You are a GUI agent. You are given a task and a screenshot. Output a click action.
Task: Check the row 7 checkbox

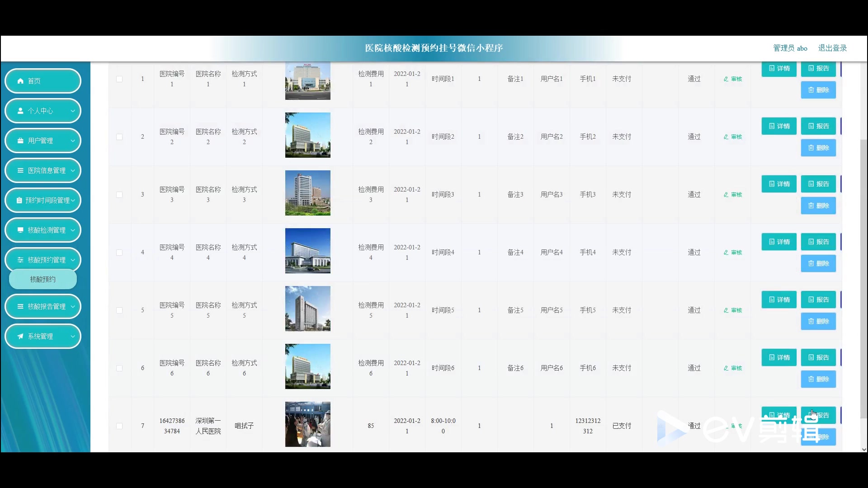click(119, 426)
